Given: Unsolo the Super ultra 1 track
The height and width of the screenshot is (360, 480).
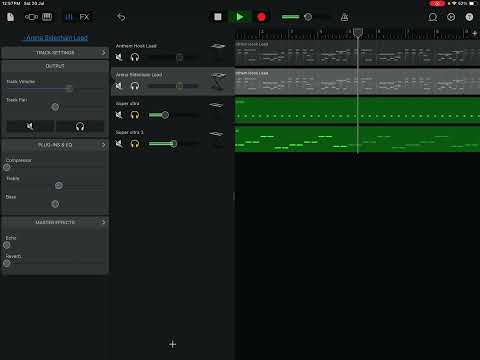Looking at the screenshot, I should (135, 144).
